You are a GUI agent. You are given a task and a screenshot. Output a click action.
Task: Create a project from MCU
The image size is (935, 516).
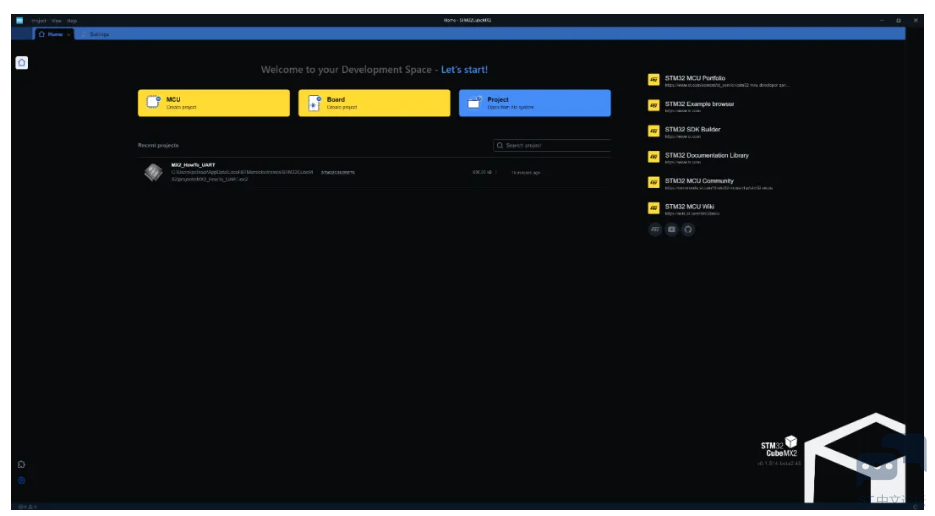click(214, 103)
